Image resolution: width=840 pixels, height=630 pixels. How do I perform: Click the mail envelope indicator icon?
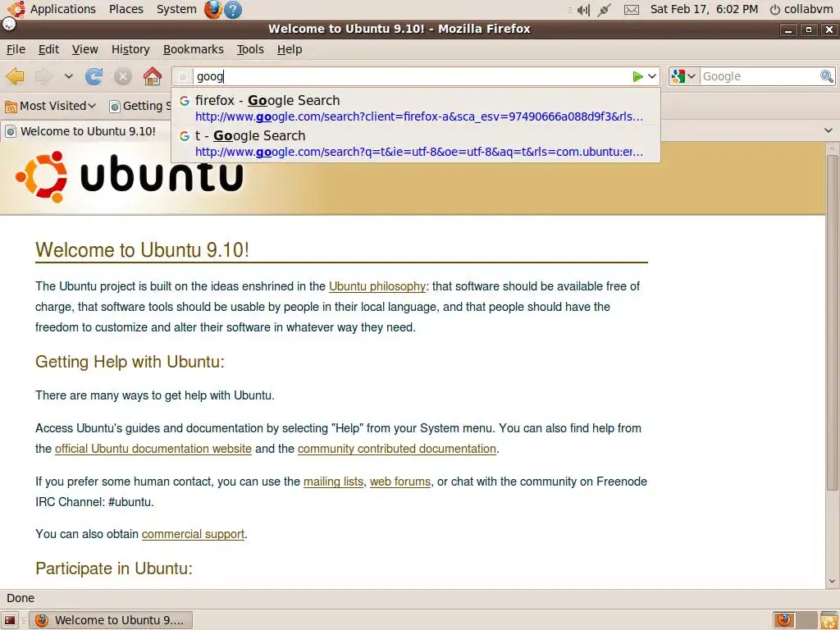(x=632, y=10)
